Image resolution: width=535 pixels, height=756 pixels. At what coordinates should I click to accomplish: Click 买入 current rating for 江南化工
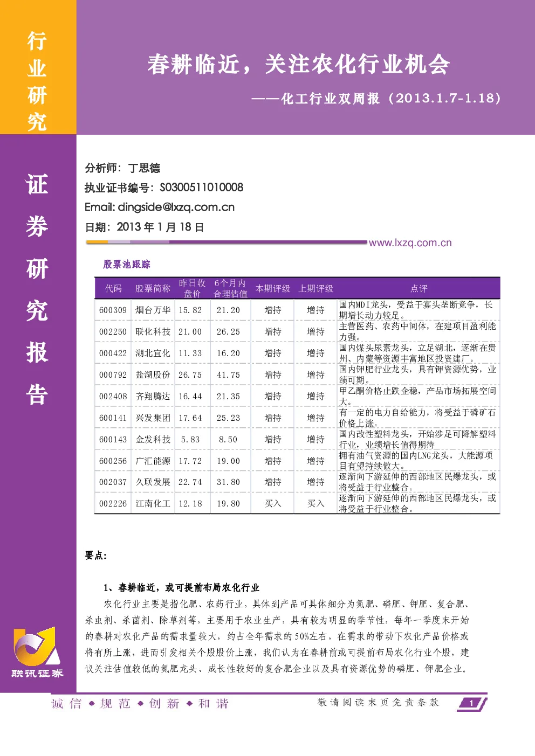[x=273, y=503]
